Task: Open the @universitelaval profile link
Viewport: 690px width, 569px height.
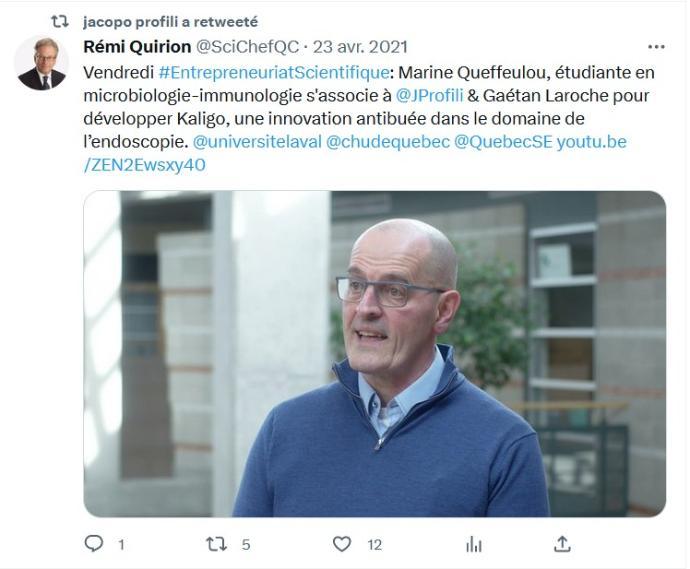Action: (257, 142)
